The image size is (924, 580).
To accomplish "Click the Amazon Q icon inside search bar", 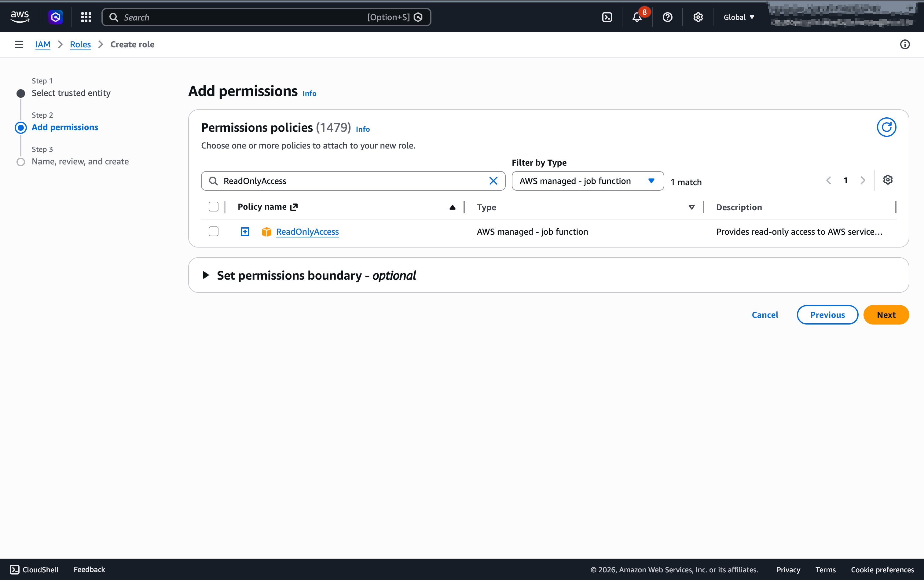I will click(418, 17).
